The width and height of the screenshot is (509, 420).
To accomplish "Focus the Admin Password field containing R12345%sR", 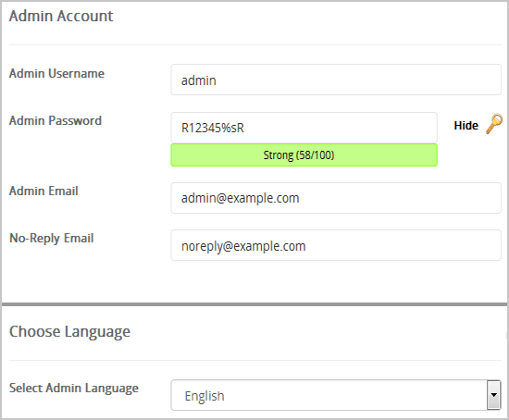I will 304,128.
